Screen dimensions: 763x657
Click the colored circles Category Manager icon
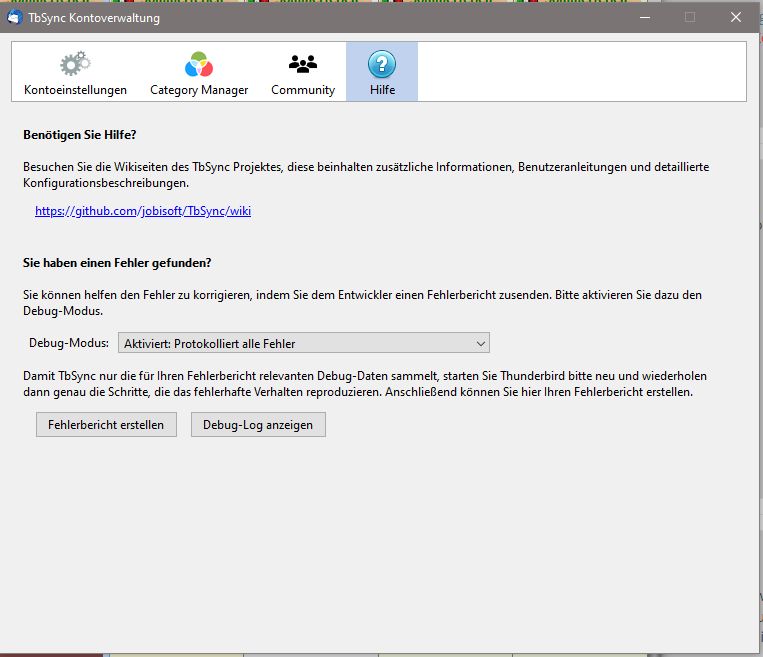pyautogui.click(x=199, y=65)
